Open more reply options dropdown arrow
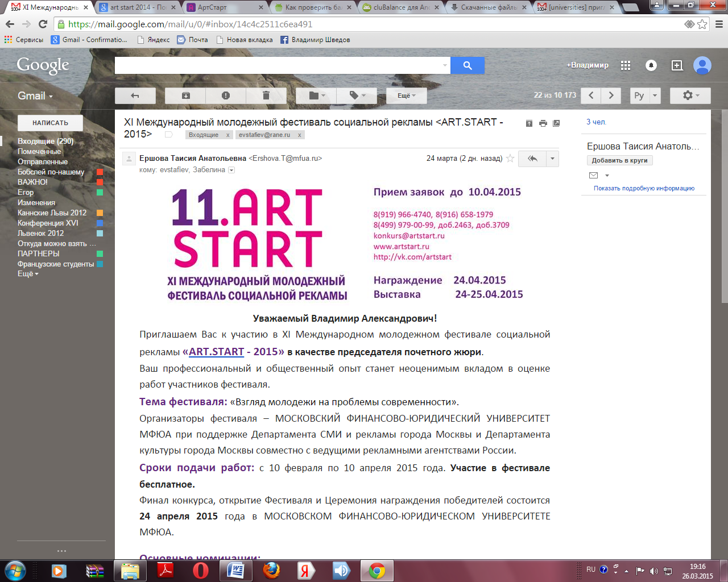The image size is (728, 582). coord(552,159)
